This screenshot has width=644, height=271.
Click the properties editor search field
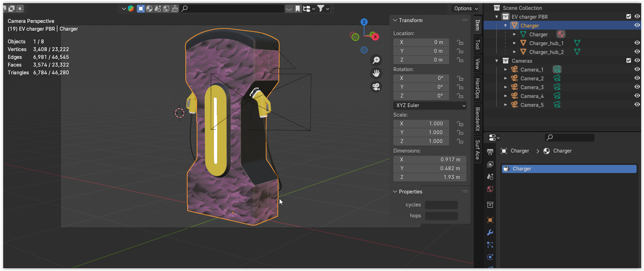(569, 137)
